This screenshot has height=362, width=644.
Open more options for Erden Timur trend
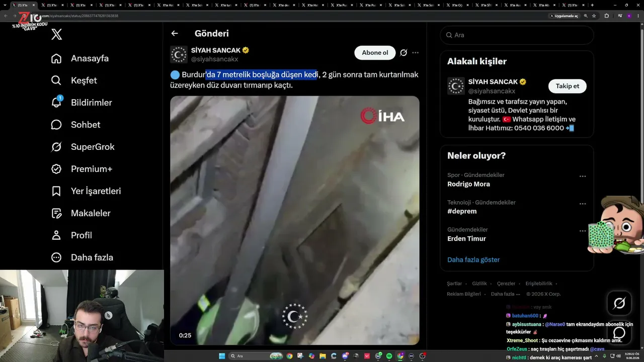pos(583,231)
